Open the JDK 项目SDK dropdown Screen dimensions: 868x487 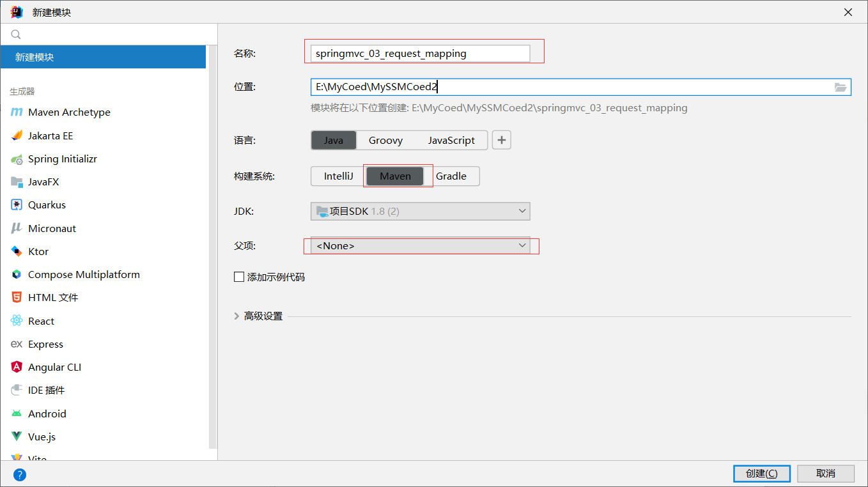pos(421,211)
